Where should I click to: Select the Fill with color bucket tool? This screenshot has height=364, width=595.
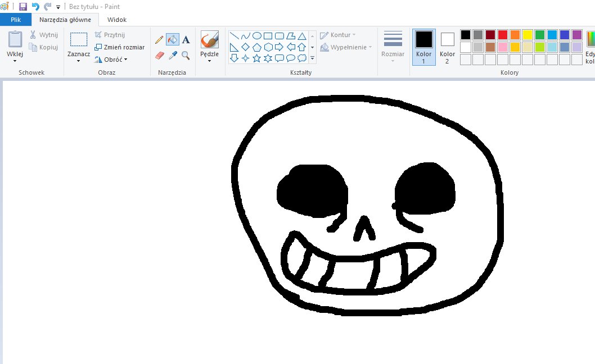click(173, 39)
